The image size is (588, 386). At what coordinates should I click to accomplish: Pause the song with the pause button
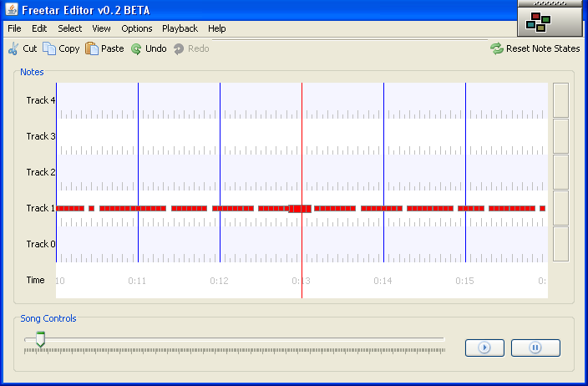[535, 348]
